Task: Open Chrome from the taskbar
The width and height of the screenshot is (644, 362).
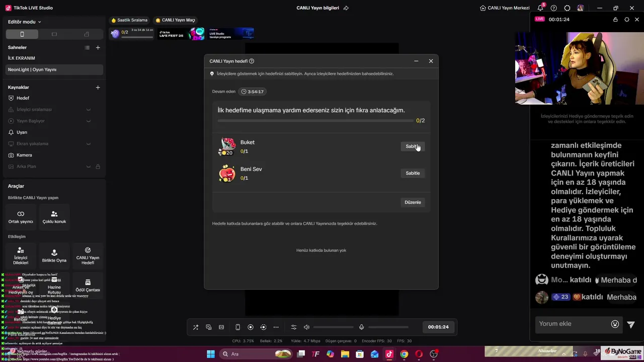Action: 404,354
